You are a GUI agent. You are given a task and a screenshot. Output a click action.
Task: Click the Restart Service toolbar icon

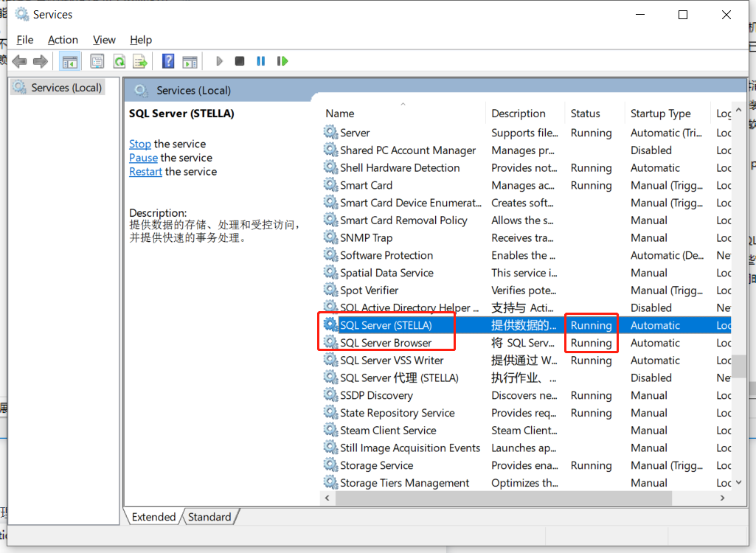tap(282, 60)
